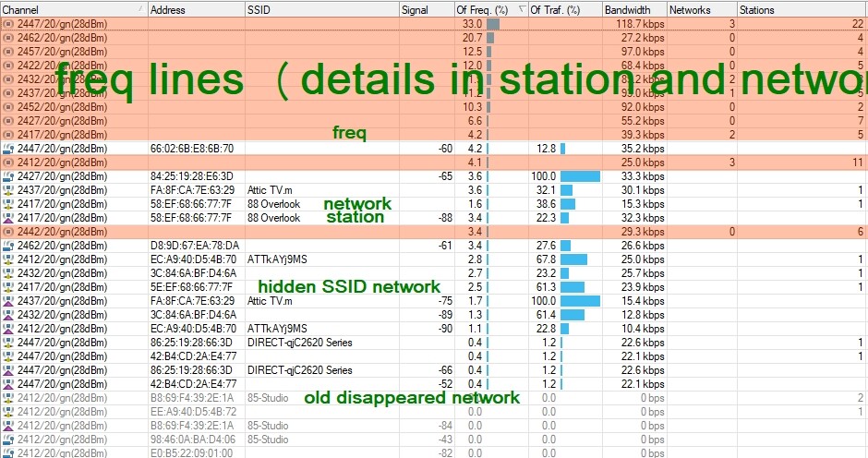Select the 2457/20/gn frequency row icon

pyautogui.click(x=7, y=52)
